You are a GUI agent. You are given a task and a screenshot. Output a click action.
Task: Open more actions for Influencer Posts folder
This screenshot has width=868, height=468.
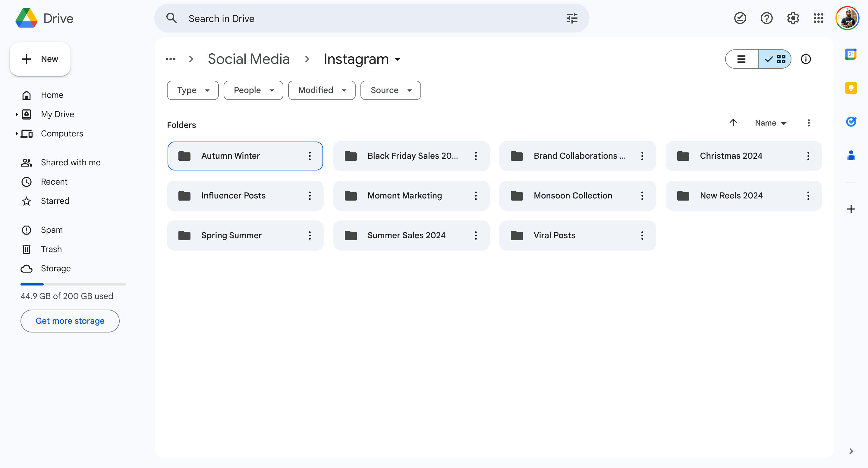[310, 196]
